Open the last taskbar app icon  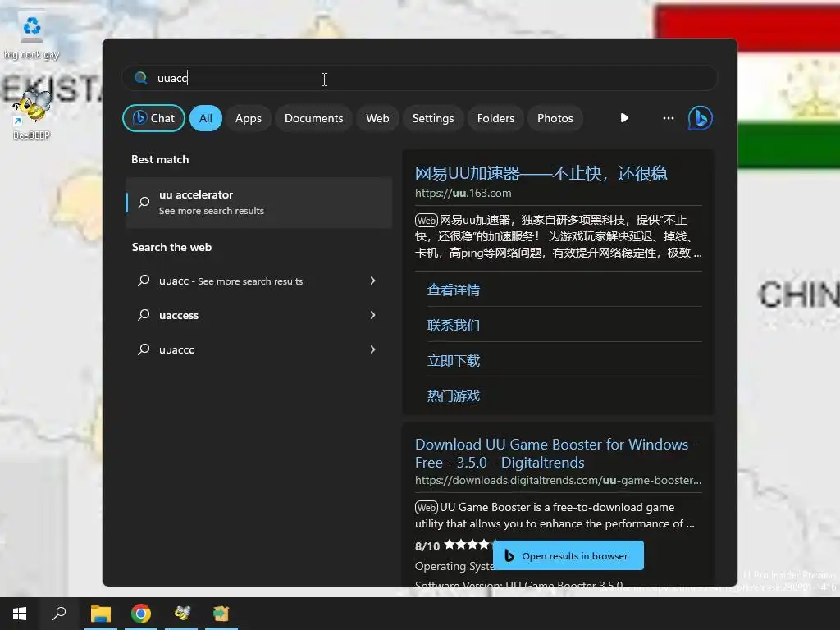tap(221, 614)
